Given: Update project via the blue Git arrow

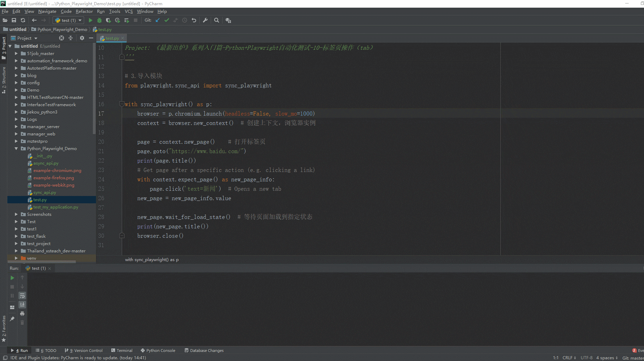Looking at the screenshot, I should [158, 20].
